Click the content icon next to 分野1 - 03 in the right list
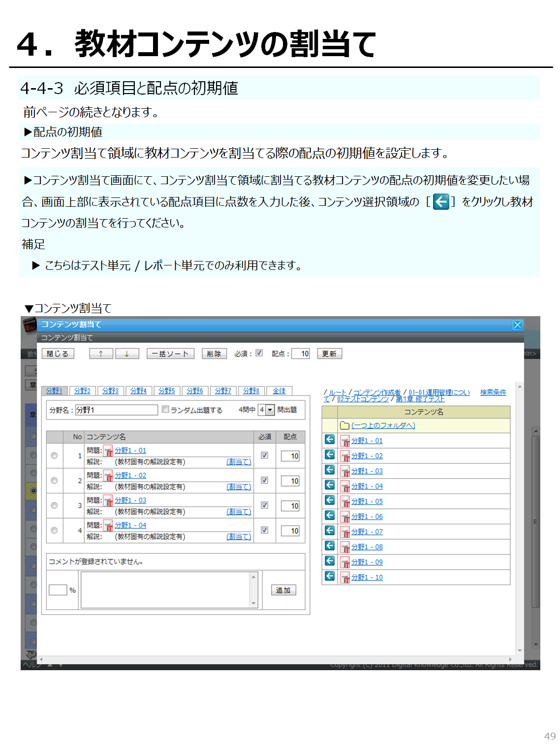This screenshot has width=560, height=747. click(x=345, y=471)
